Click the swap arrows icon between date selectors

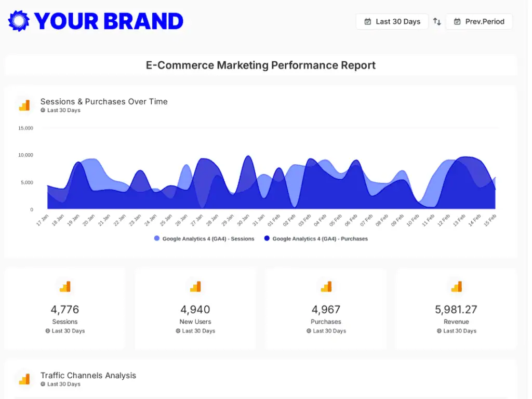coord(437,22)
